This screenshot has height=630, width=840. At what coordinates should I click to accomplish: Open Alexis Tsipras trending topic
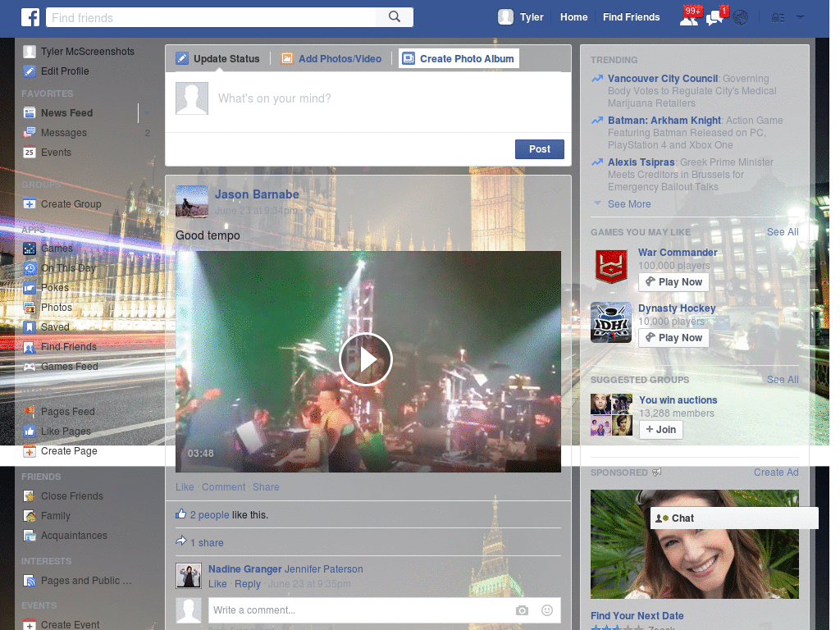(x=641, y=162)
